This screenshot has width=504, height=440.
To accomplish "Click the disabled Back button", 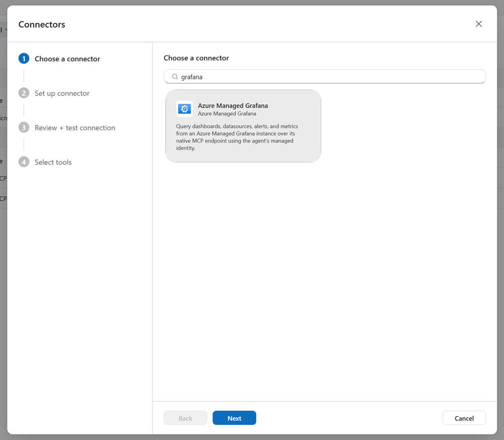I will pyautogui.click(x=186, y=418).
